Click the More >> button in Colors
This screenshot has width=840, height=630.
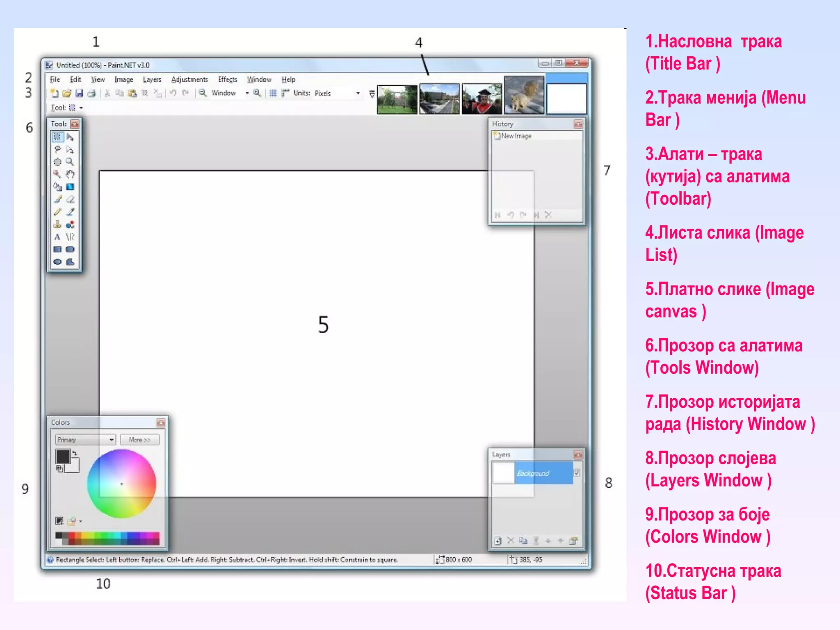(x=139, y=440)
